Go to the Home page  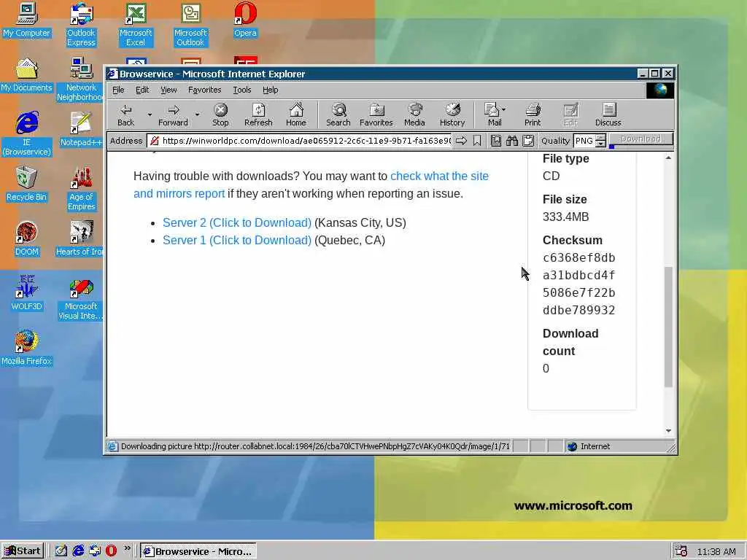[296, 115]
